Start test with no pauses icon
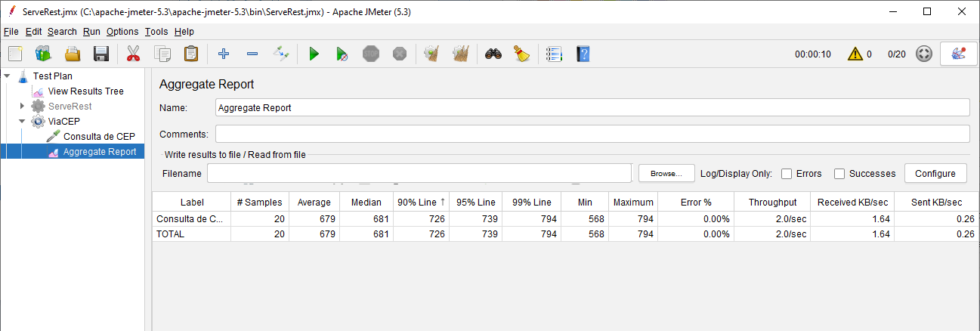Image resolution: width=980 pixels, height=331 pixels. 342,54
